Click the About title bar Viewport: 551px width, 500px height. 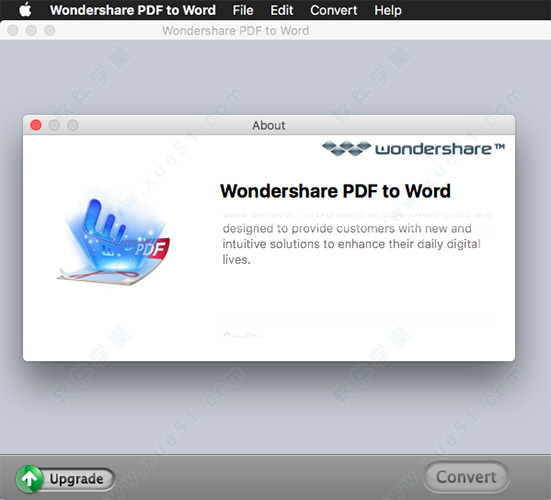point(269,125)
